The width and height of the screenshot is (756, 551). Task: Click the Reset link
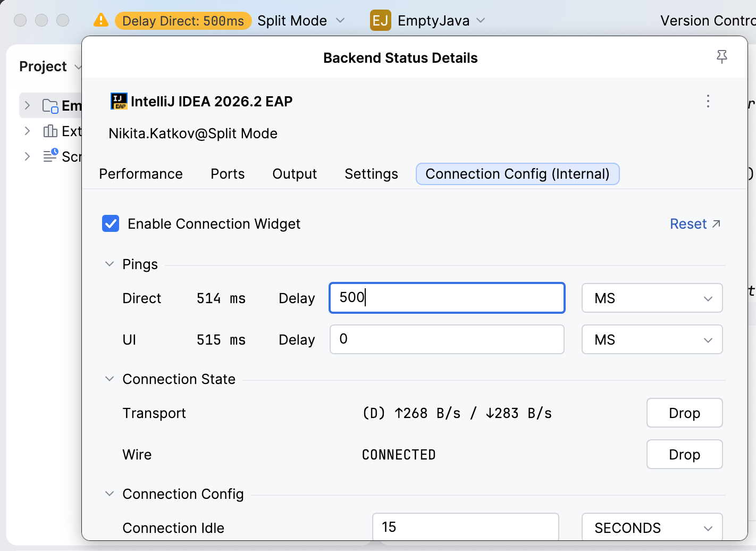click(x=688, y=224)
